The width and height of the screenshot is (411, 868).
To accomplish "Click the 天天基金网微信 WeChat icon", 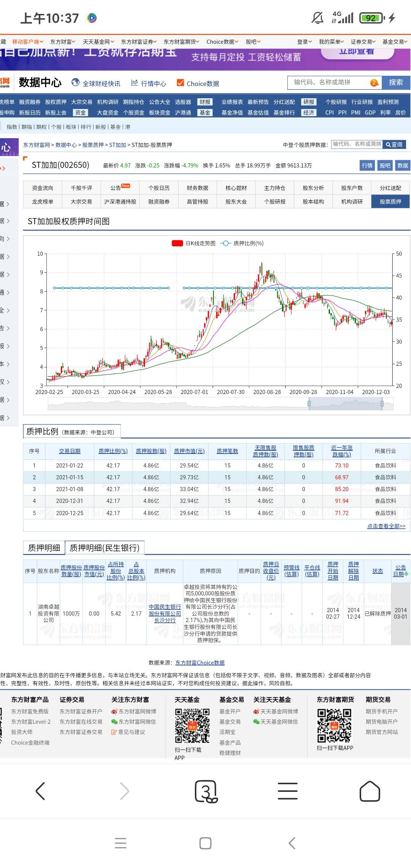I will [256, 721].
